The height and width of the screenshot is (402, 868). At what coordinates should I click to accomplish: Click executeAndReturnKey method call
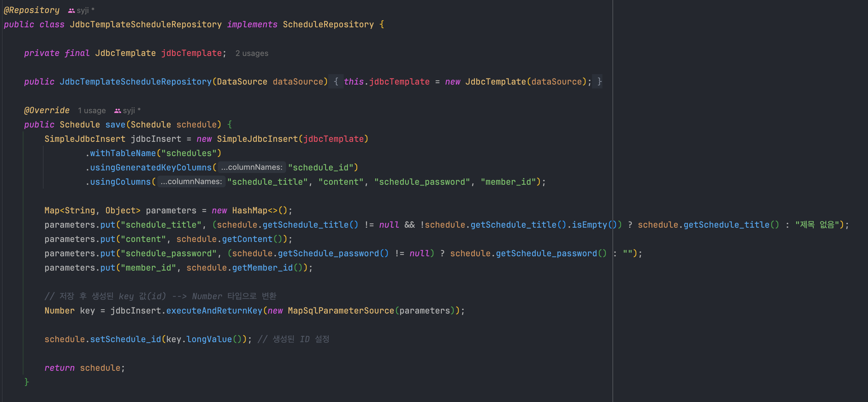click(214, 311)
